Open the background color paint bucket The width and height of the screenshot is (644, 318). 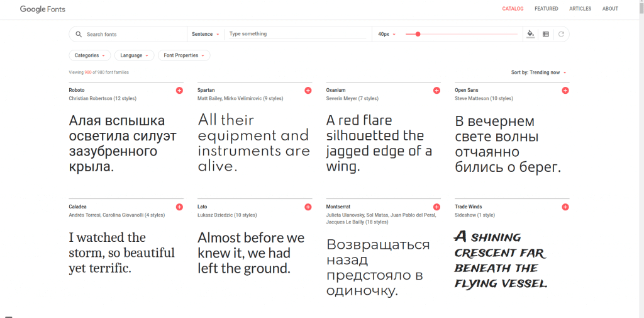tap(531, 34)
